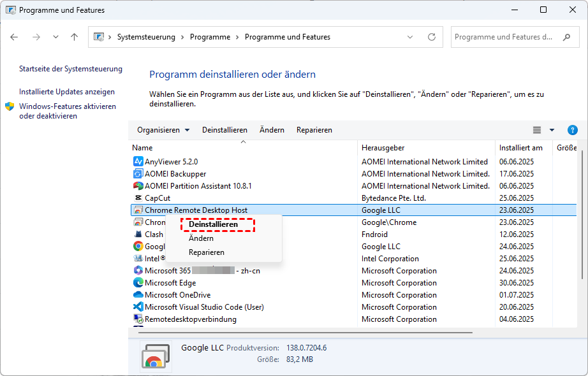Go up one level with up arrow

(x=74, y=37)
